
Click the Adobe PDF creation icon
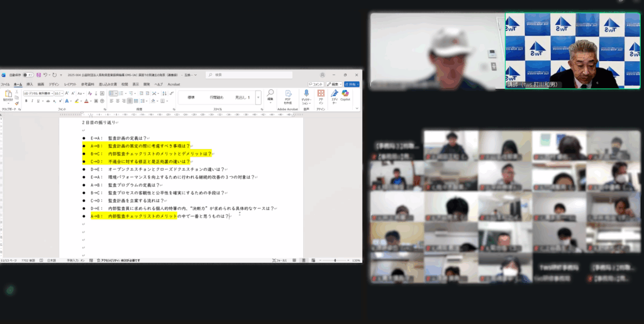coord(287,94)
